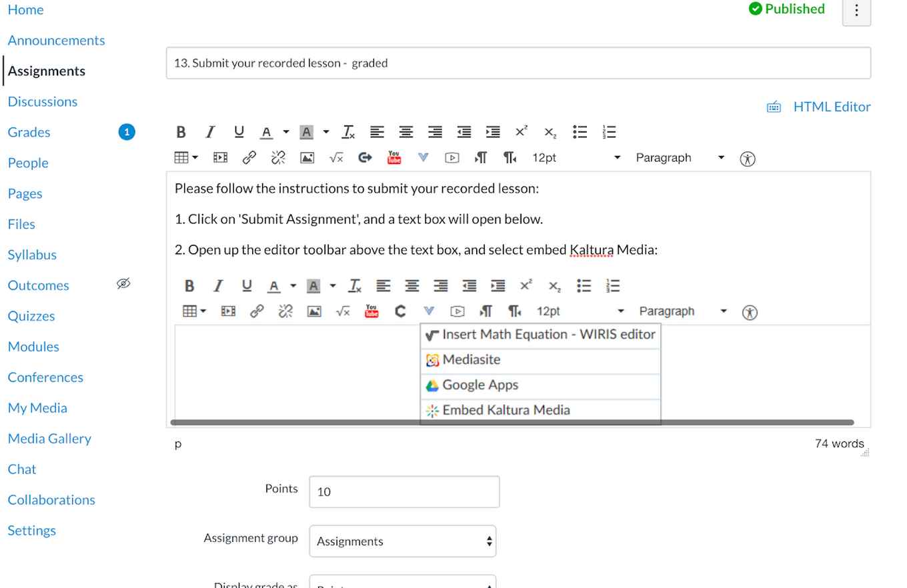Open the Paragraph style dropdown
The image size is (907, 588).
[679, 157]
